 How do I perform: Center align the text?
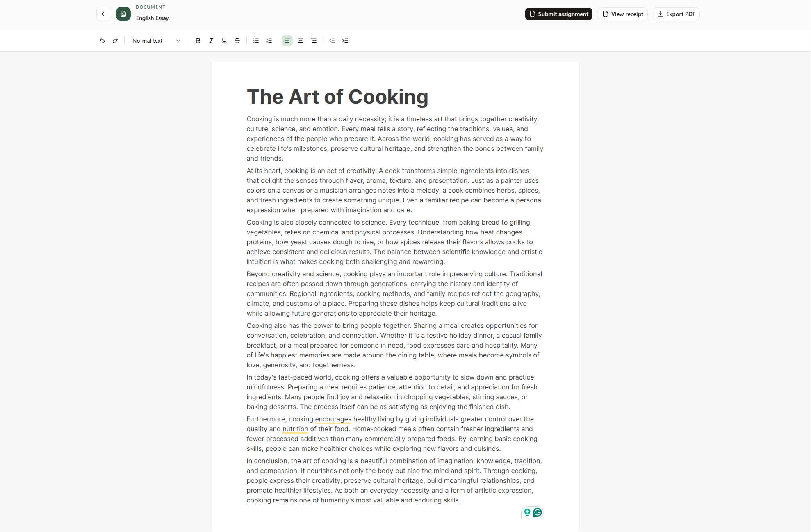point(301,41)
